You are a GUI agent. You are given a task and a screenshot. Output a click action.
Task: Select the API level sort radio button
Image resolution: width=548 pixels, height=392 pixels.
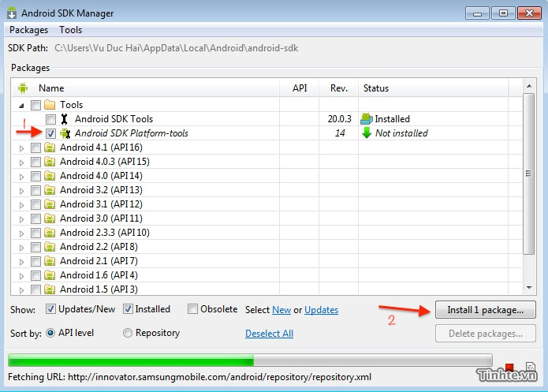coord(50,333)
